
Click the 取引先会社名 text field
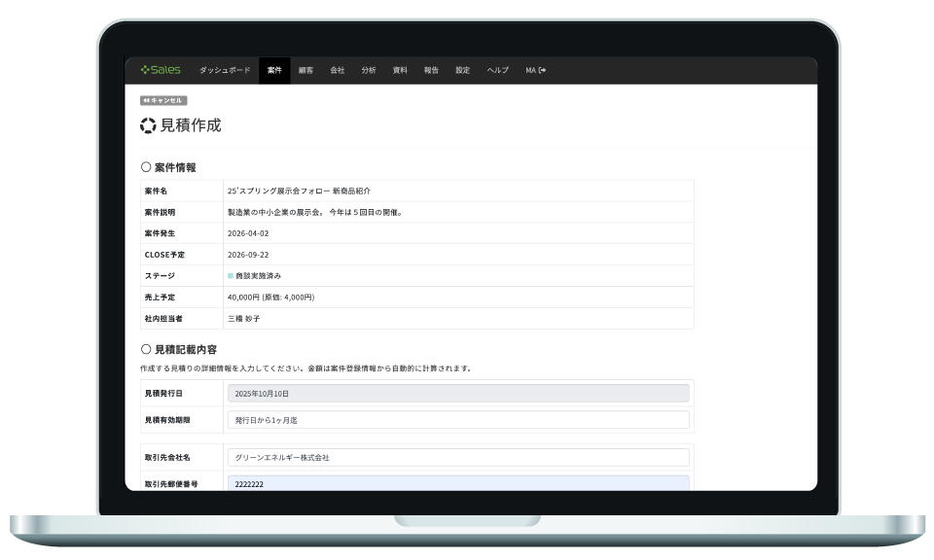(x=458, y=457)
